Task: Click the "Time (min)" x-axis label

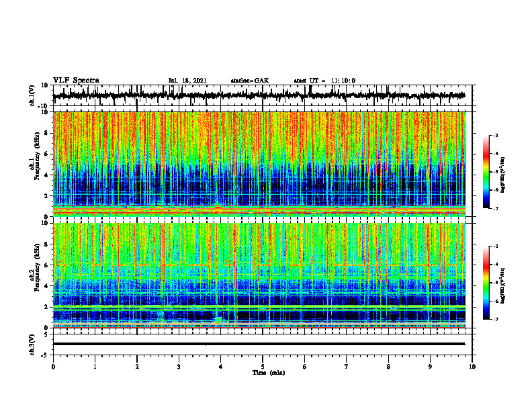Action: coord(269,373)
